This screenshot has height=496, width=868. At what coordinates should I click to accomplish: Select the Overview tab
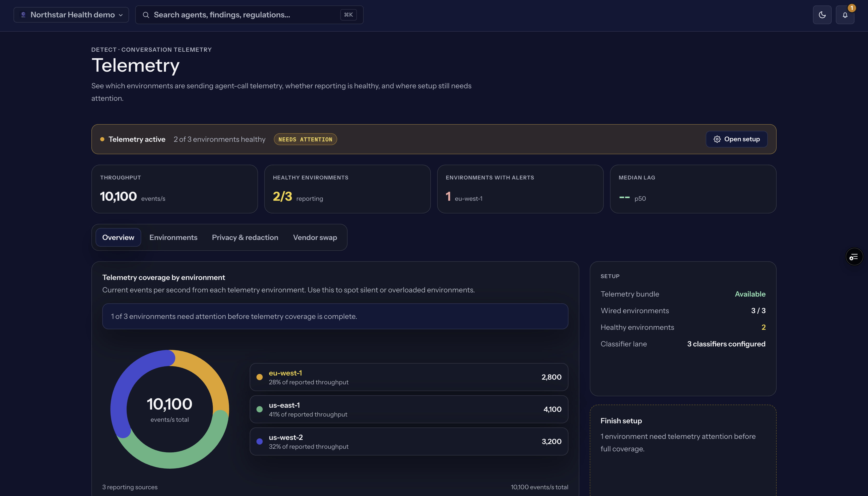(118, 237)
